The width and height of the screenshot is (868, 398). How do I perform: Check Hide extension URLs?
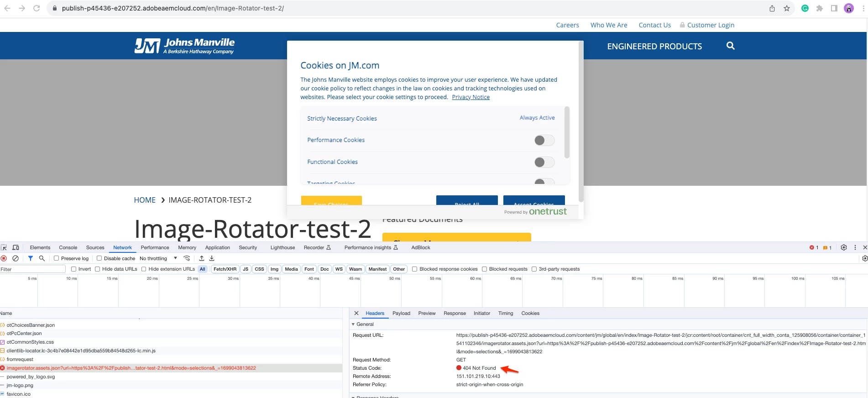click(x=144, y=269)
